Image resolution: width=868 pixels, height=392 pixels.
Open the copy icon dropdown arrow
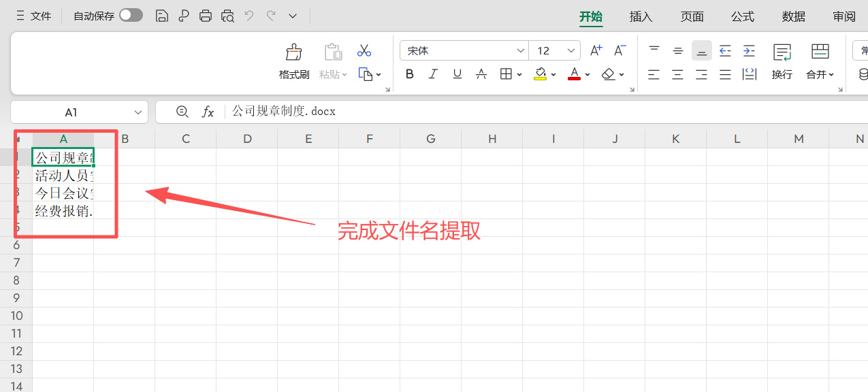(379, 74)
